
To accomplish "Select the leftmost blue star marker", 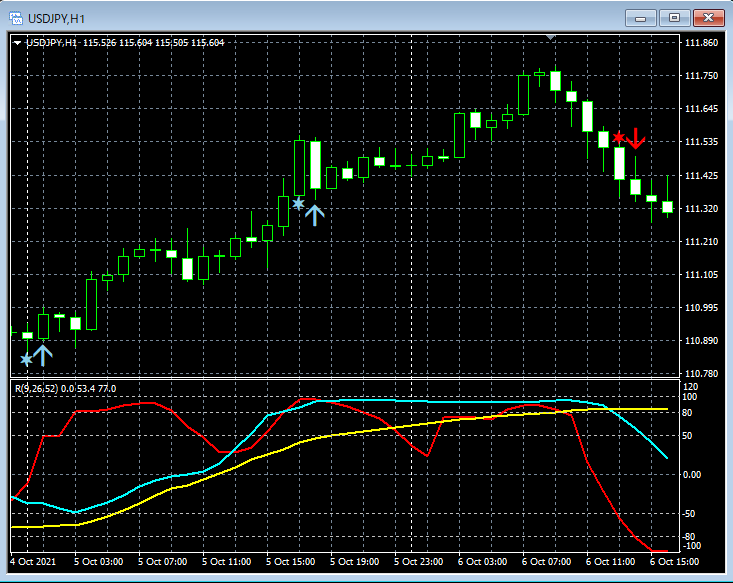I will point(26,359).
